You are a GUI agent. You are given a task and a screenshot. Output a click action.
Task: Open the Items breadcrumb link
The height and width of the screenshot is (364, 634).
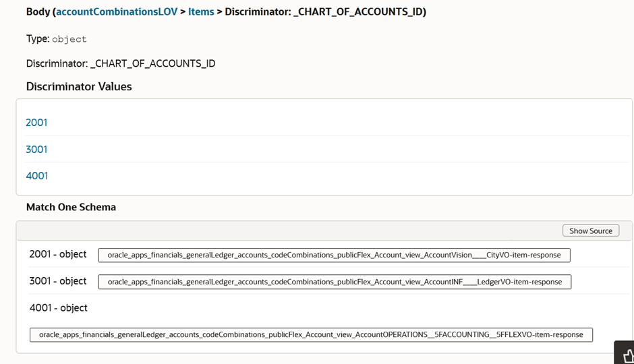[201, 11]
